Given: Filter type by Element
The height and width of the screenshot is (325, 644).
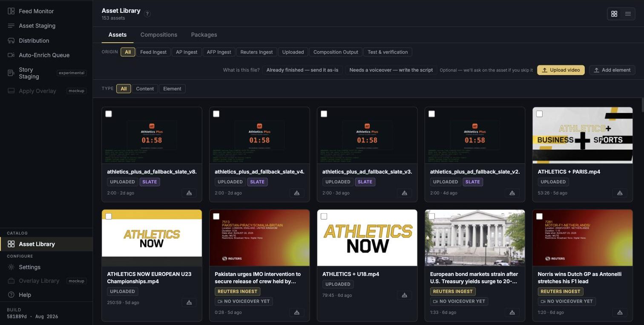Looking at the screenshot, I should coord(172,89).
